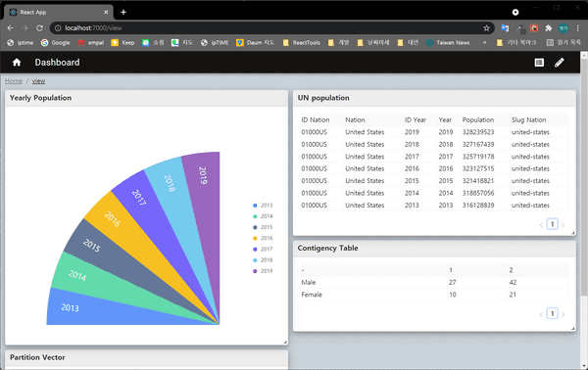Go to next page in UN population table
The width and height of the screenshot is (588, 370).
click(563, 225)
